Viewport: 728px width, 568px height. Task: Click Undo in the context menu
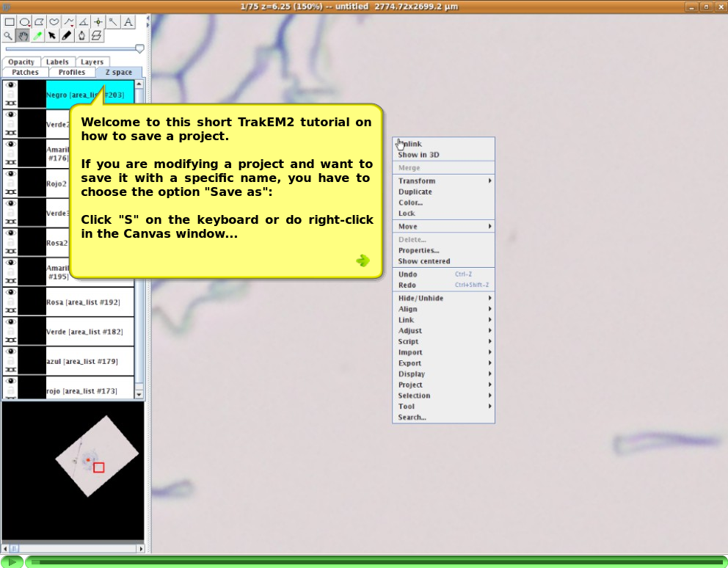click(443, 274)
